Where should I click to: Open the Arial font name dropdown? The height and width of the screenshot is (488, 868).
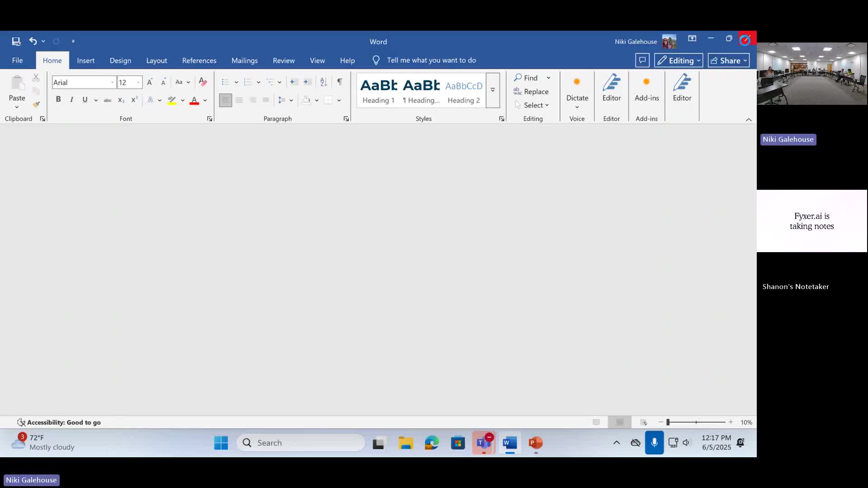tap(112, 82)
